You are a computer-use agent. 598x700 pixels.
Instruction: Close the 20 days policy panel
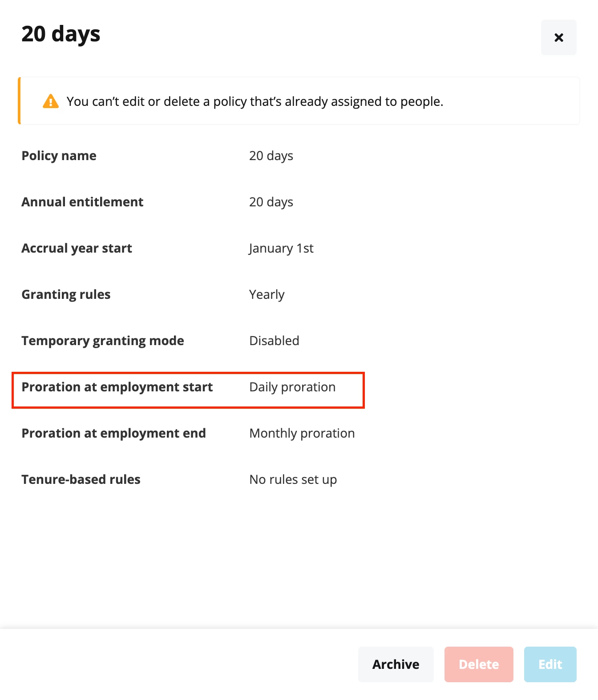(x=558, y=37)
